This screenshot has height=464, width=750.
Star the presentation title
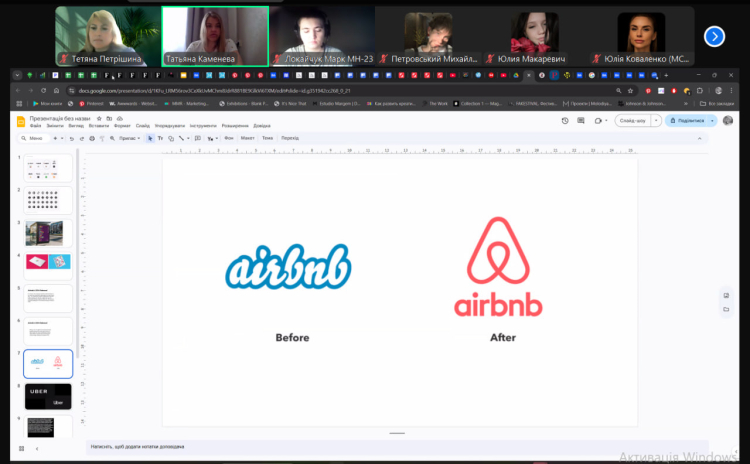pos(97,118)
